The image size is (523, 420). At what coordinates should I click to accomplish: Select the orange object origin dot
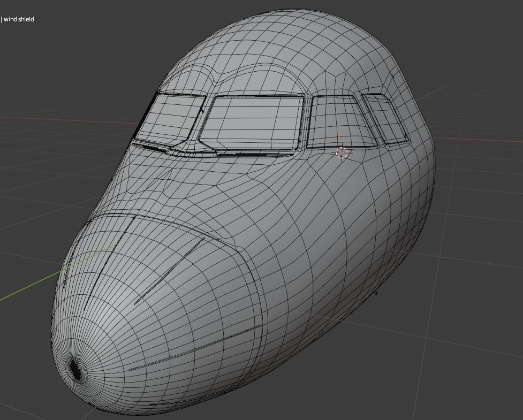coord(339,138)
